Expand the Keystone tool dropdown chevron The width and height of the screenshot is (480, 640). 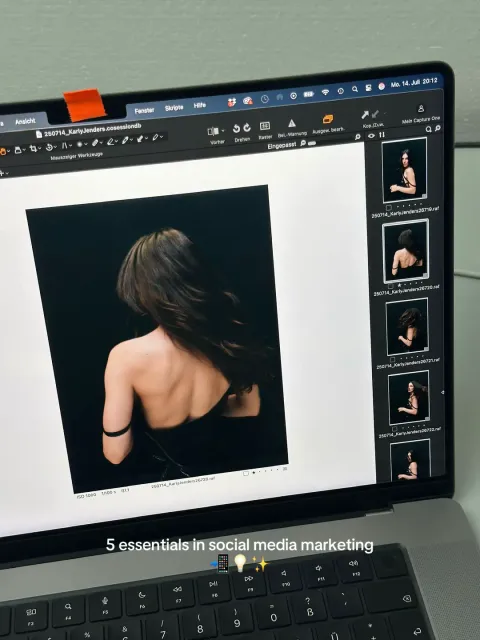71,145
